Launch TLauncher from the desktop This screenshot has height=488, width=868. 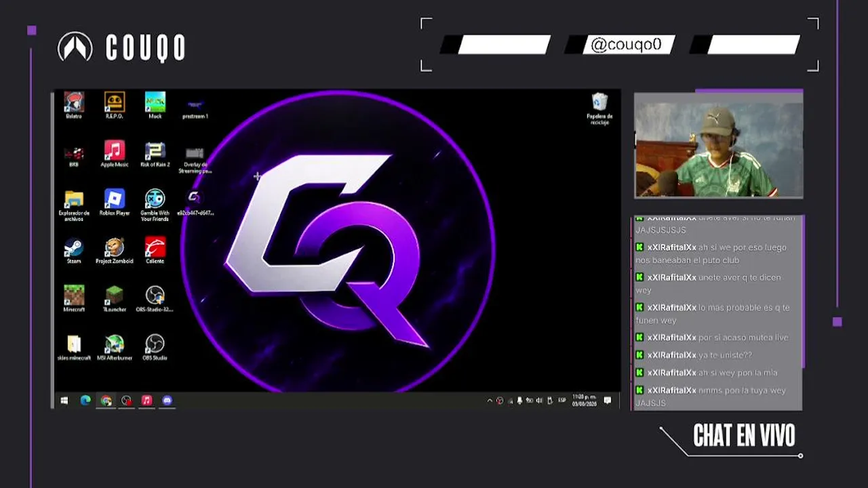114,299
